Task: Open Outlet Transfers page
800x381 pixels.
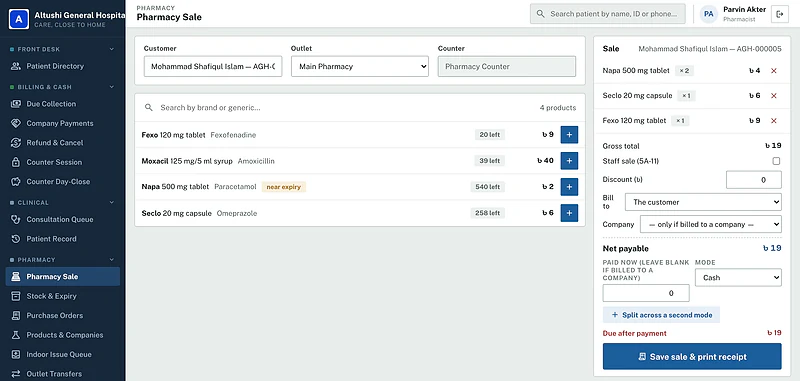Action: pyautogui.click(x=63, y=373)
